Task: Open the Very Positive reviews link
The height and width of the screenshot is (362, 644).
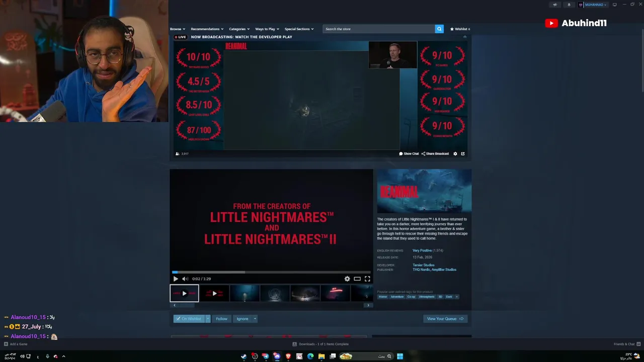Action: [x=422, y=250]
